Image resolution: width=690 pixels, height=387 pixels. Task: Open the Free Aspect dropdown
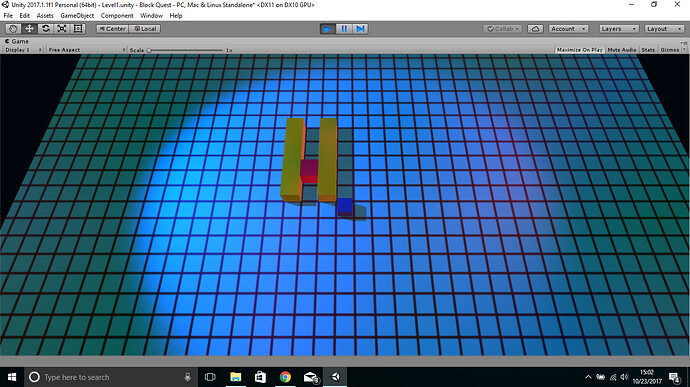tap(86, 50)
